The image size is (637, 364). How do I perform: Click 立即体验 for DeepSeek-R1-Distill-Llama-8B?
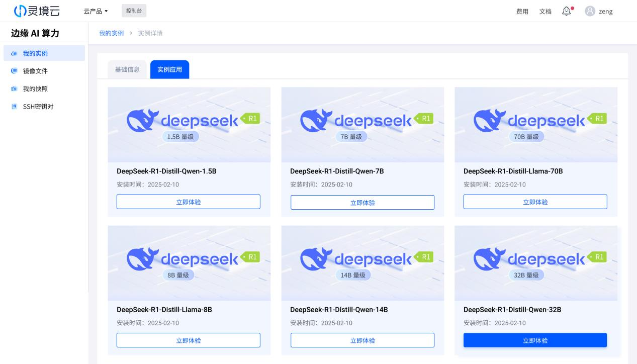click(189, 340)
